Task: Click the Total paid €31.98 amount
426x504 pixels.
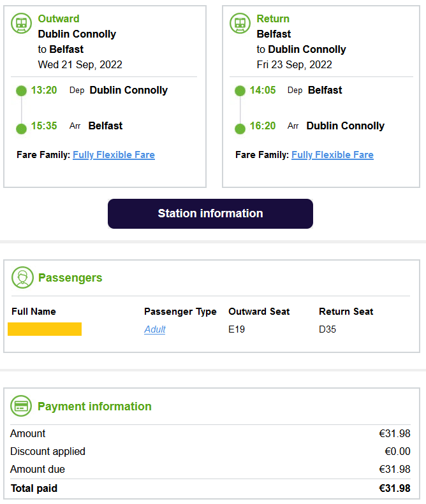Action: pos(394,489)
